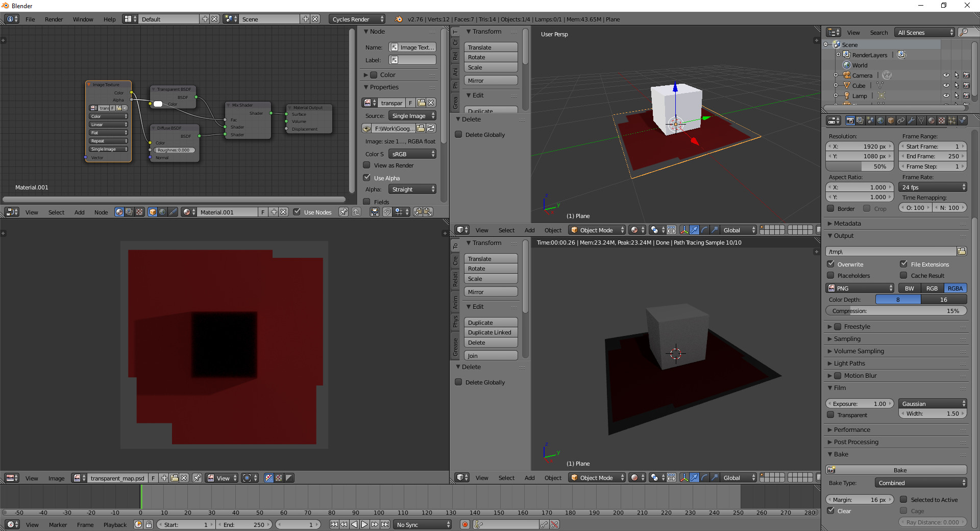This screenshot has width=980, height=531.
Task: Enable the Placeholders checkbox
Action: tap(831, 275)
